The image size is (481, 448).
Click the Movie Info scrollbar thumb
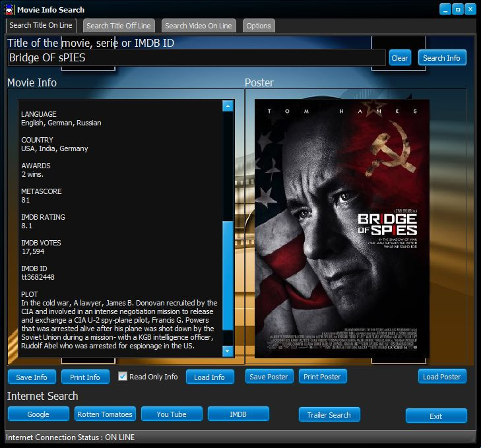pyautogui.click(x=228, y=276)
